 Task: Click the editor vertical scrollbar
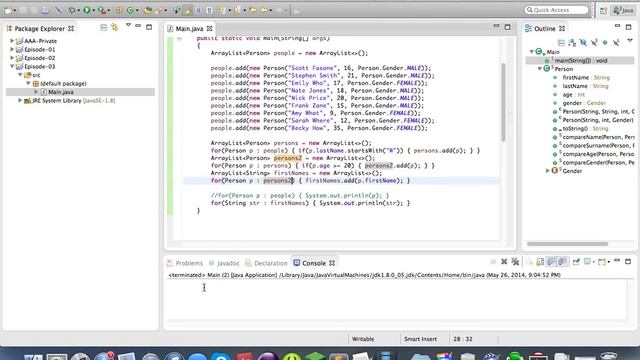coord(503,102)
